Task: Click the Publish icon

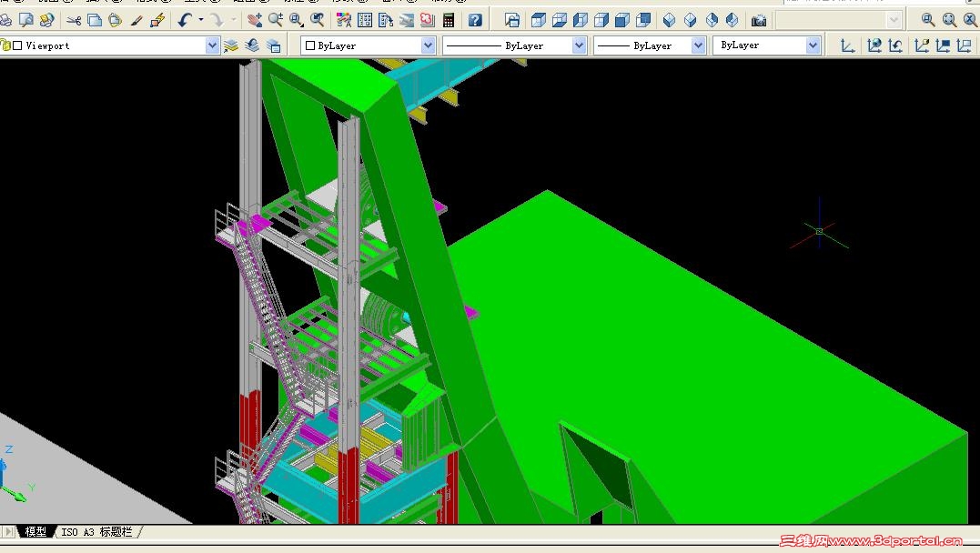Action: tap(47, 21)
